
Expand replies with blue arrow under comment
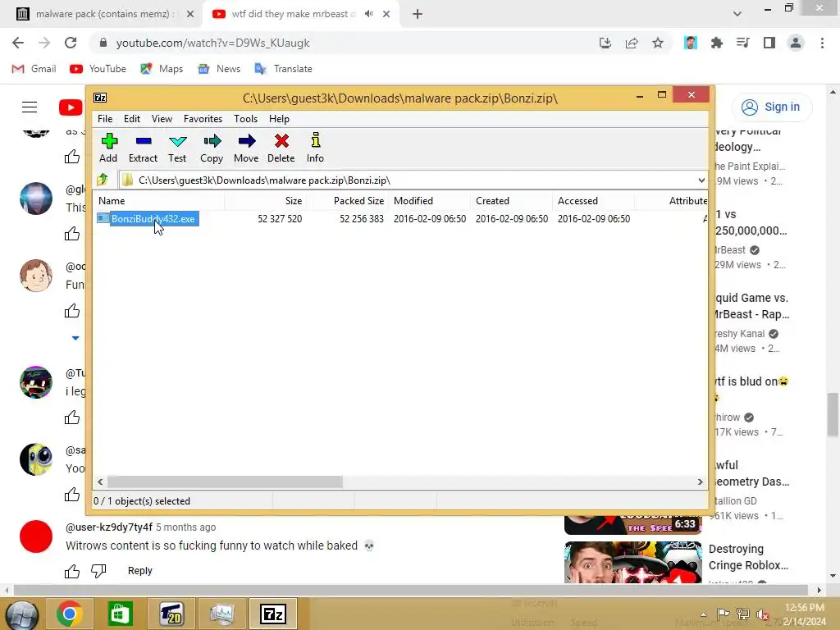[75, 338]
